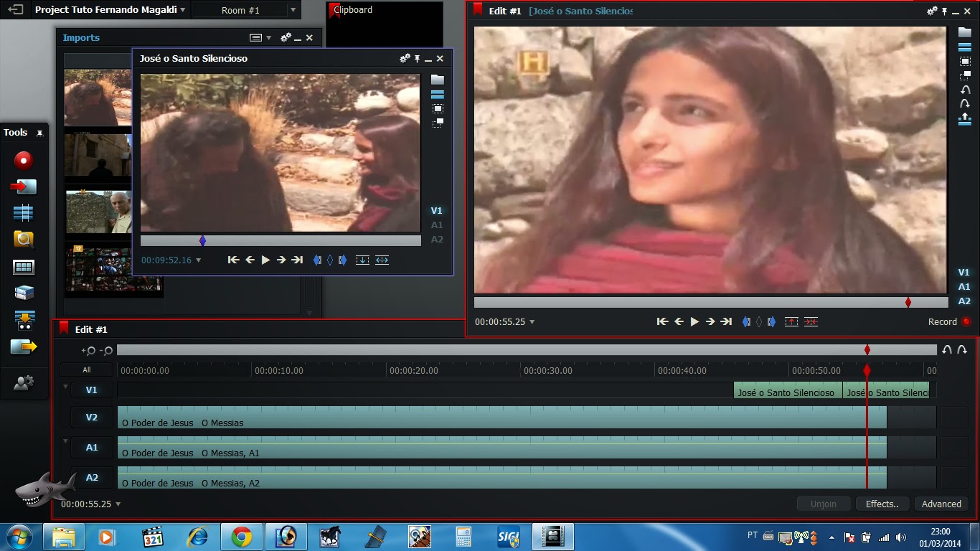Click the Lightworks shark icon
Image resolution: width=980 pixels, height=551 pixels.
point(45,489)
